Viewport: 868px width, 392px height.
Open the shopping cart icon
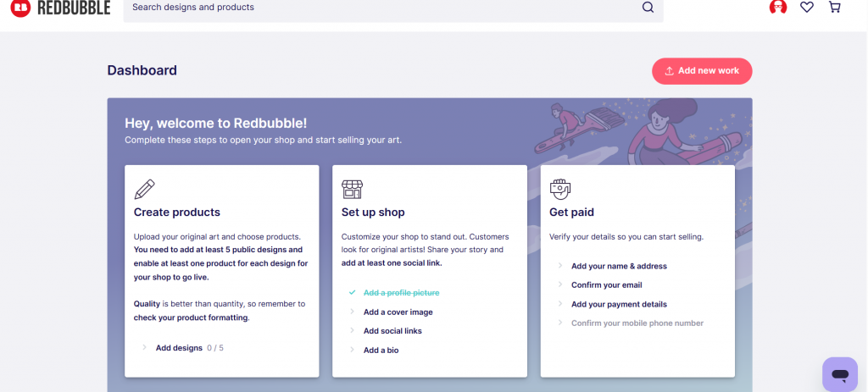[834, 7]
